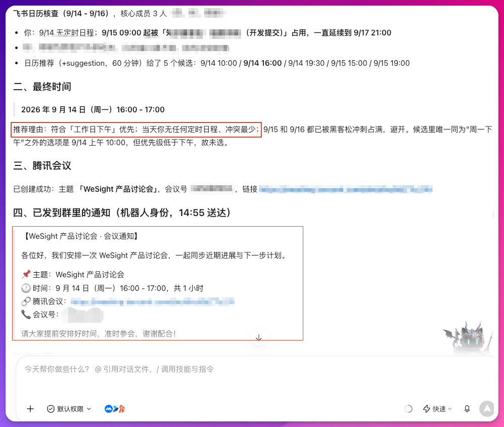Click the quoted time 2026 年 9 月 14 日（周一）16:00 - 17:00

point(93,110)
